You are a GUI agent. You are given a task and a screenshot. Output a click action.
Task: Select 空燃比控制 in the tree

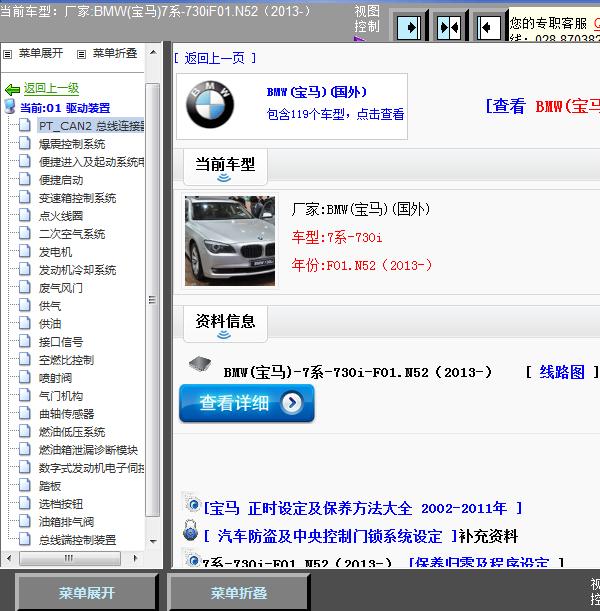click(x=66, y=360)
